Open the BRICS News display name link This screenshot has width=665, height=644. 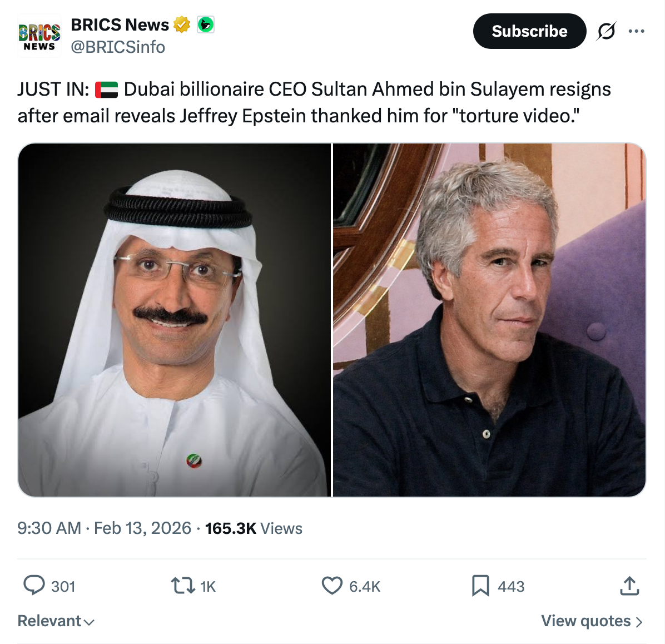pyautogui.click(x=120, y=25)
